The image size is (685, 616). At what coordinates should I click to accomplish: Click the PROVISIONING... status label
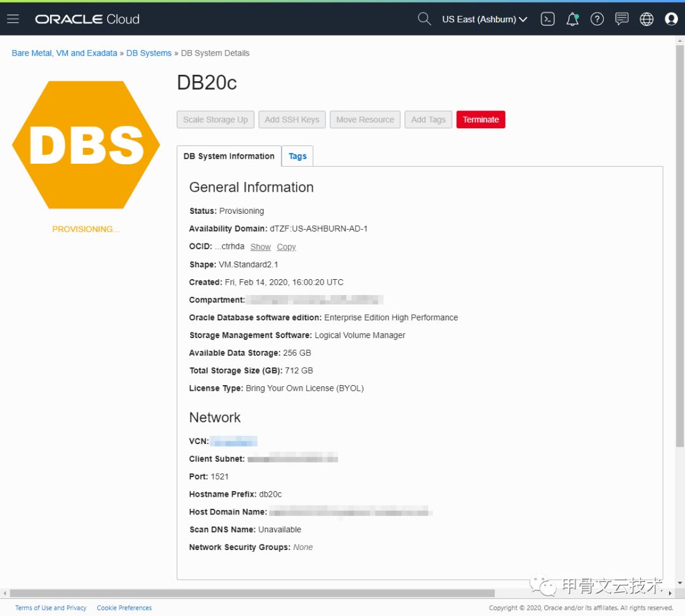click(86, 230)
